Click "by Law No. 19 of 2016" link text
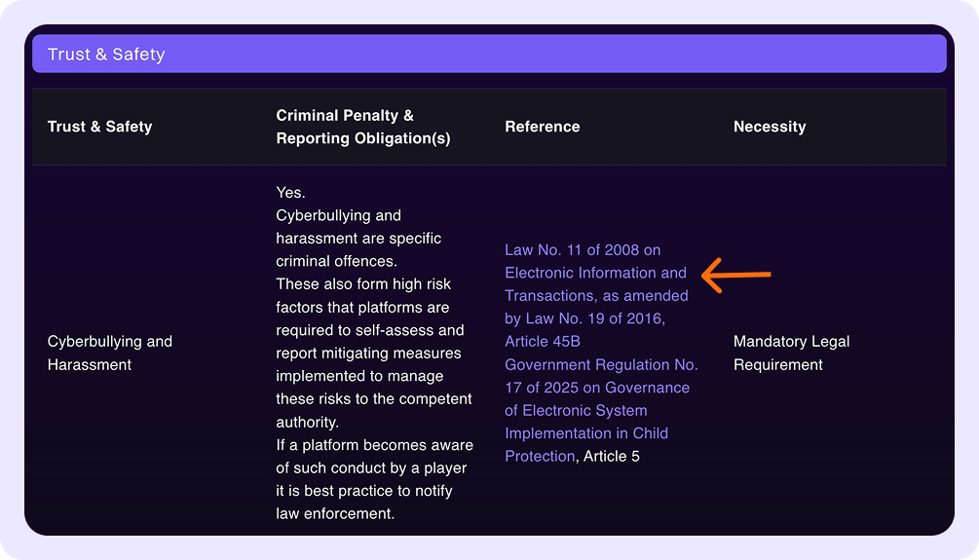This screenshot has height=560, width=979. pyautogui.click(x=584, y=318)
